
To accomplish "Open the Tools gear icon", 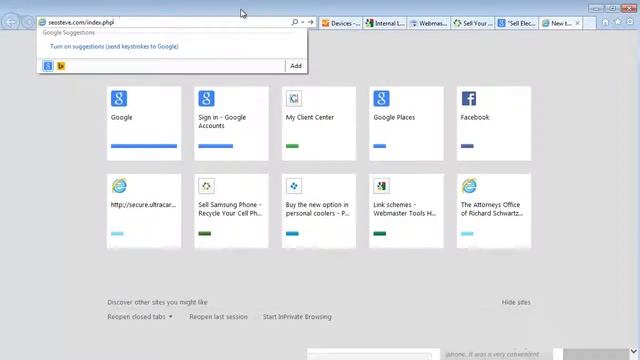I will coord(631,22).
